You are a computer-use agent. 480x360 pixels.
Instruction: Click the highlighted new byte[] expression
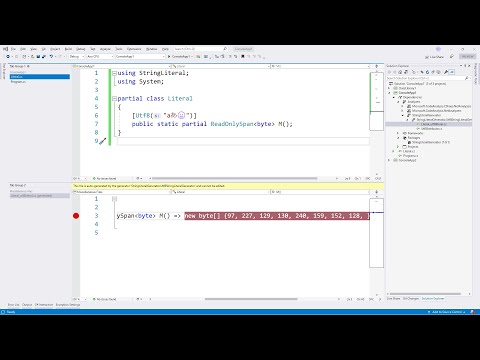[277, 216]
